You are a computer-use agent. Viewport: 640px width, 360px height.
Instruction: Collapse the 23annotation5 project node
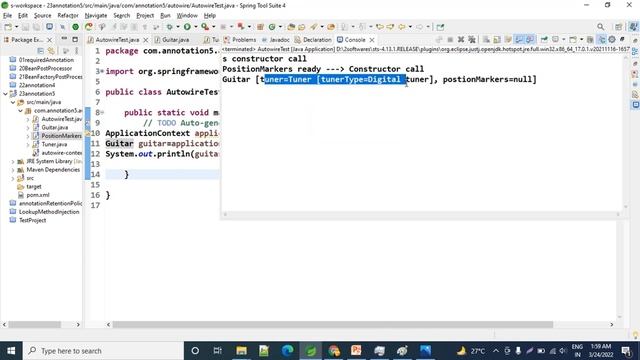click(5, 93)
